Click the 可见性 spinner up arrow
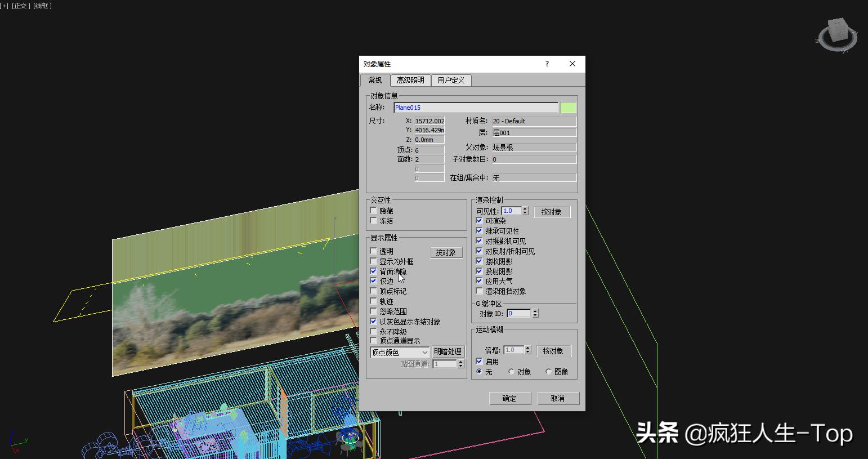The image size is (868, 459). (525, 208)
